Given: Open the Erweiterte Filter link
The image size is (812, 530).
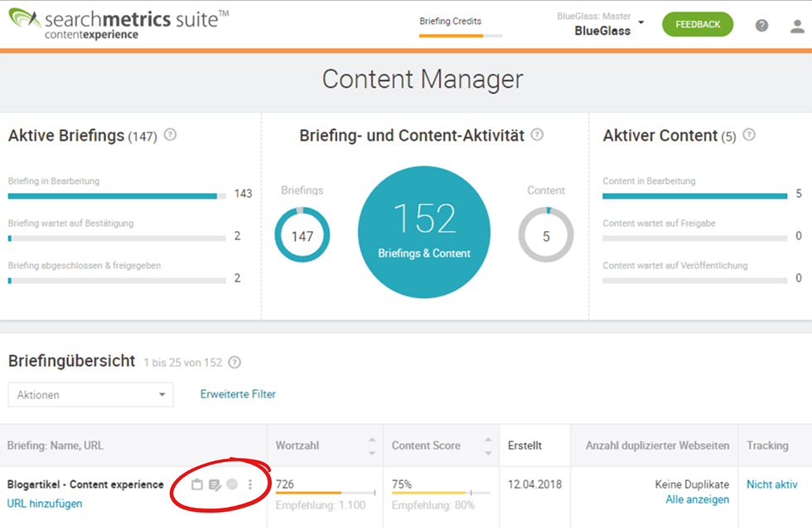Looking at the screenshot, I should [238, 394].
